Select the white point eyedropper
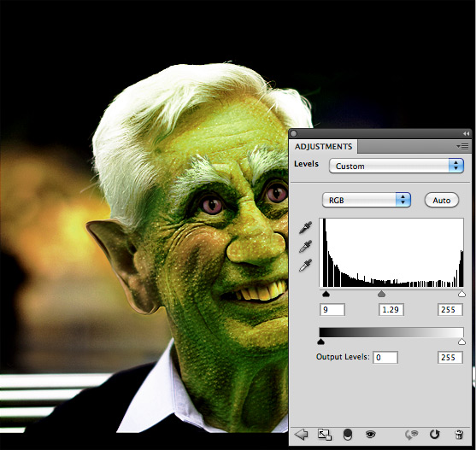Screen dimensions: 476x450 (305, 265)
